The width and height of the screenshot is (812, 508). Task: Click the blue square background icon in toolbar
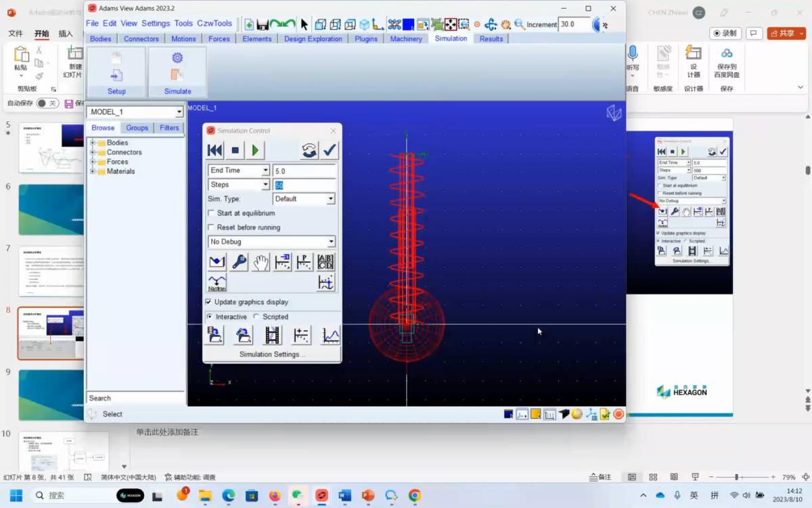(408, 24)
